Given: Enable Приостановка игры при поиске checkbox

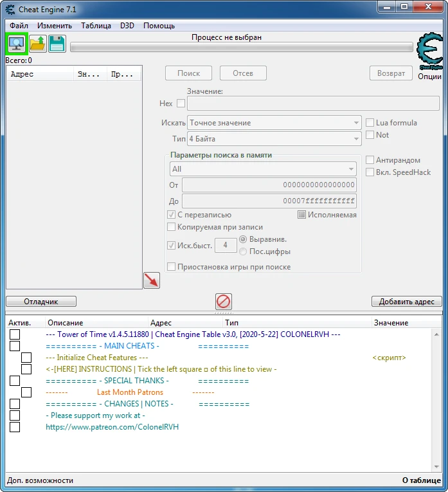Looking at the screenshot, I should (x=171, y=267).
